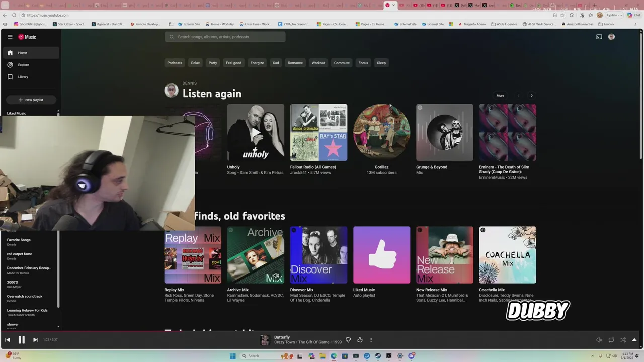Open the Archive Mix cover
Image resolution: width=644 pixels, height=362 pixels.
(256, 255)
